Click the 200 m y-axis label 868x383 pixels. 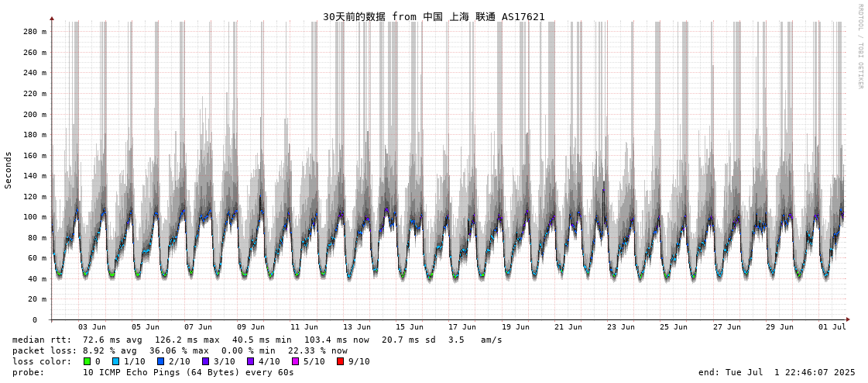(35, 114)
